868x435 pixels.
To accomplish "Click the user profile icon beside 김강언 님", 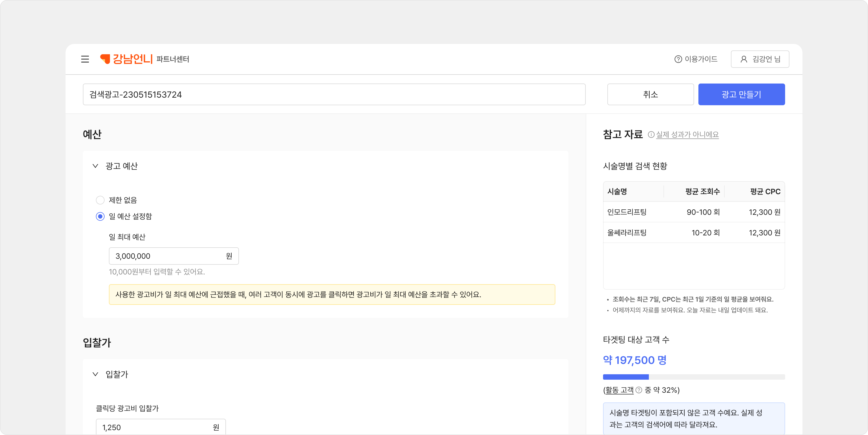I will (744, 59).
